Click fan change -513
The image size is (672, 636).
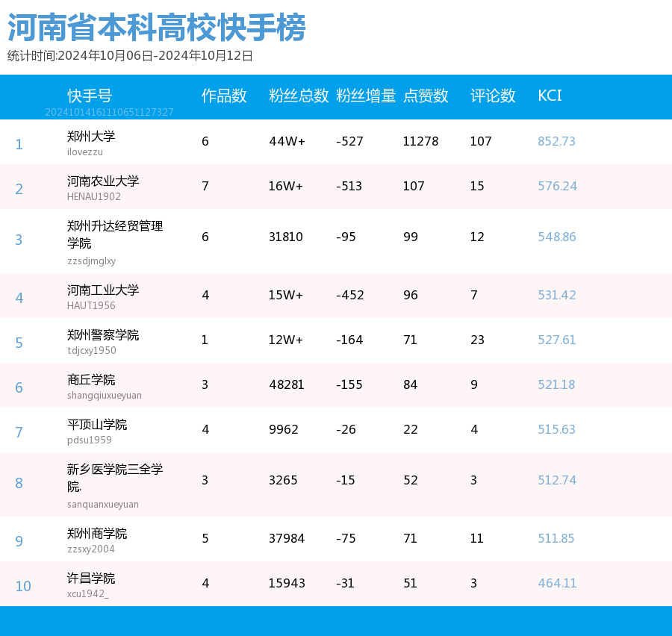[349, 186]
